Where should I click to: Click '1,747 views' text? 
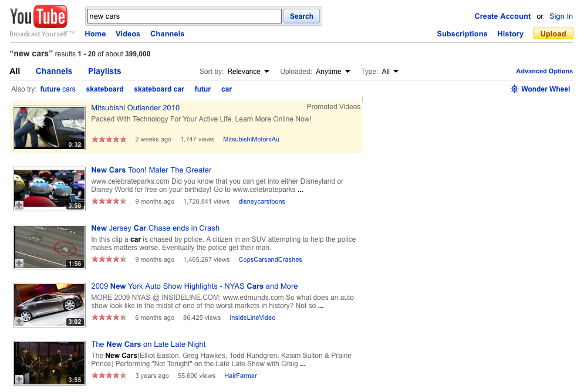tap(197, 139)
